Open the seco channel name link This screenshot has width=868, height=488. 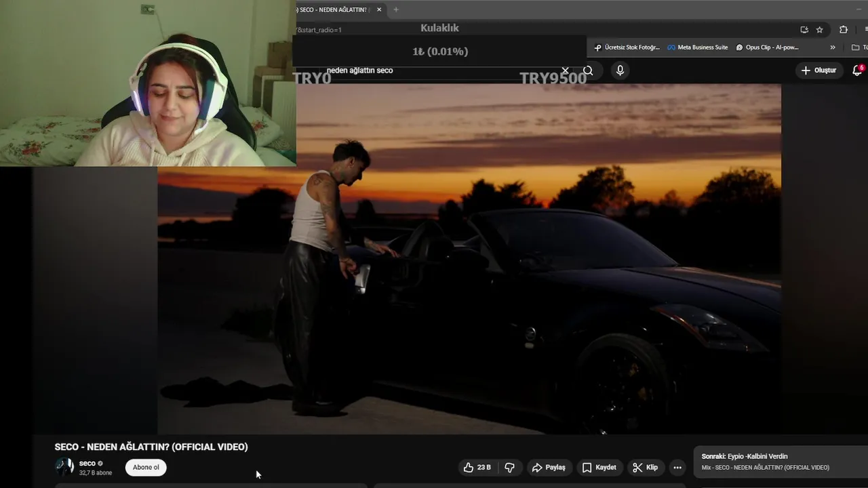click(87, 464)
